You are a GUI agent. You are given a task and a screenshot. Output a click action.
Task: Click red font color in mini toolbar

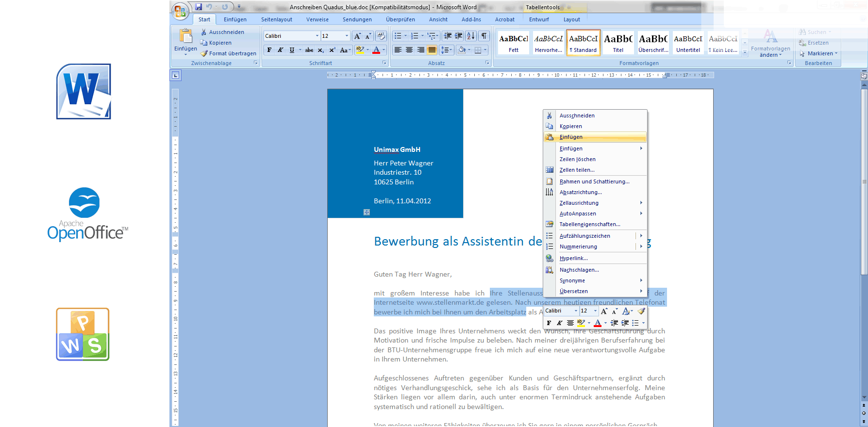pos(598,323)
